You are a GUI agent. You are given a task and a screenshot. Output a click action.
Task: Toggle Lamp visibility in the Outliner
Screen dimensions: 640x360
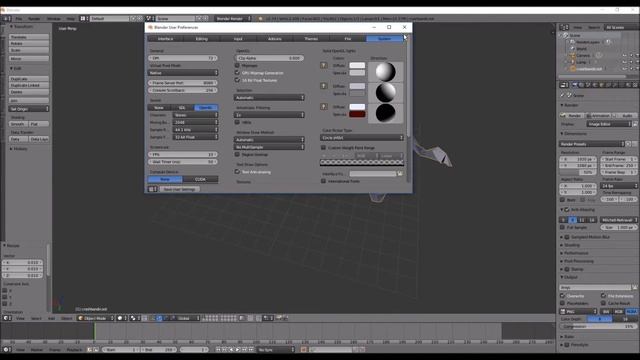[624, 62]
